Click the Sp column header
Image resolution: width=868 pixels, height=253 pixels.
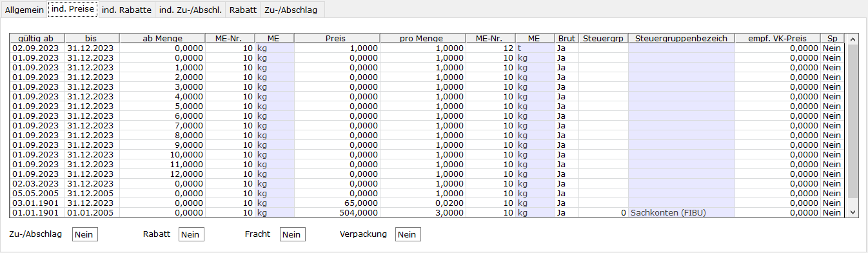(x=832, y=38)
